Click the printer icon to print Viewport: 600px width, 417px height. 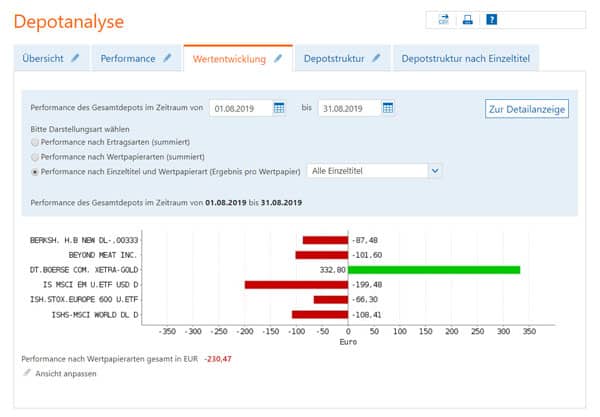pos(467,20)
